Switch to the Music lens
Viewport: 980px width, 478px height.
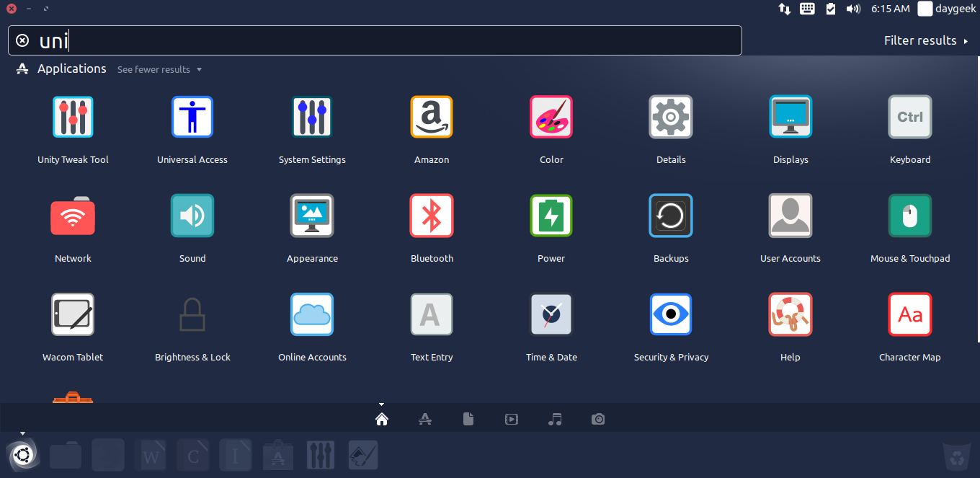[x=555, y=419]
